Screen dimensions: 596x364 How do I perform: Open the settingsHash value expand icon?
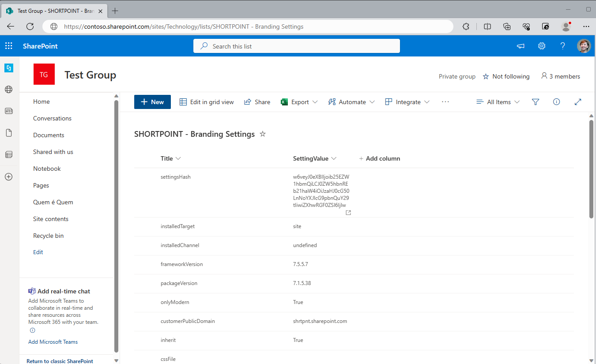348,213
